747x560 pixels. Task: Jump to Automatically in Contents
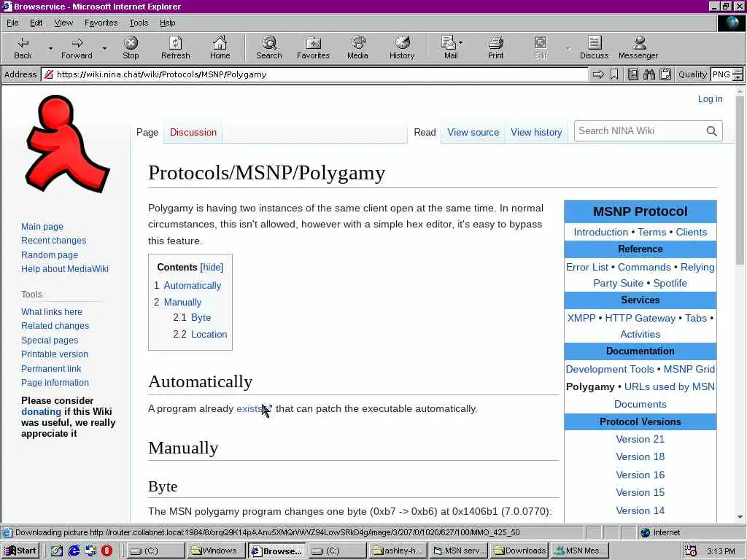(x=193, y=286)
